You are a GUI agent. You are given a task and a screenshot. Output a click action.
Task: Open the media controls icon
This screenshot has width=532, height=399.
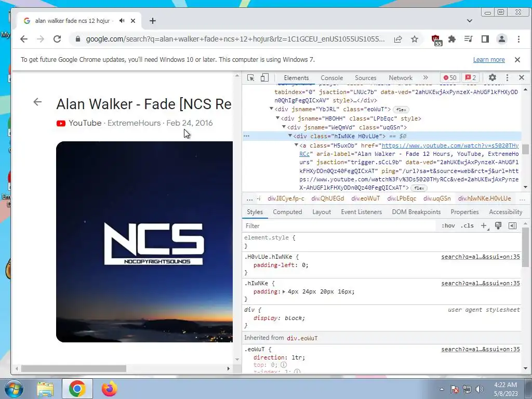click(469, 39)
